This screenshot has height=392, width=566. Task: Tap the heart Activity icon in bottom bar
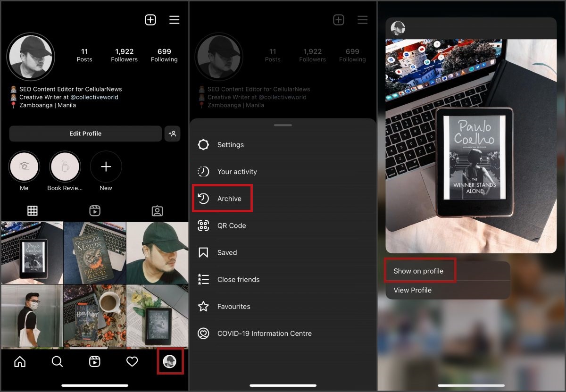(x=132, y=362)
